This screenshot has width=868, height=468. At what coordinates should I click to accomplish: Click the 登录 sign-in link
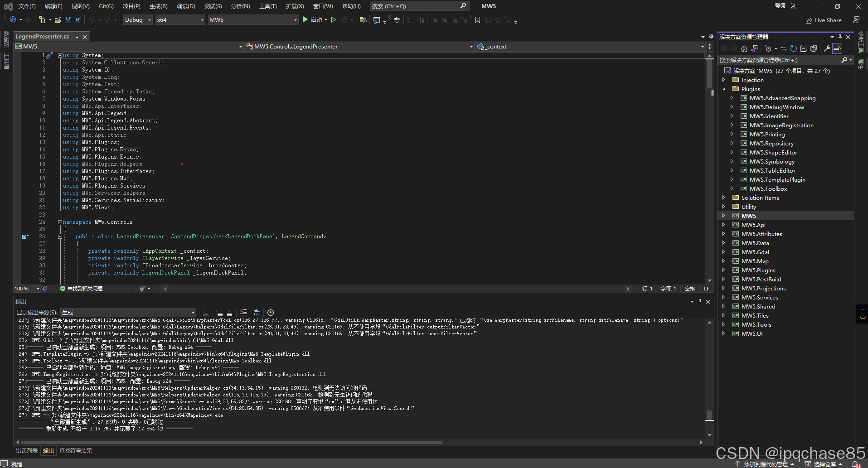click(781, 6)
